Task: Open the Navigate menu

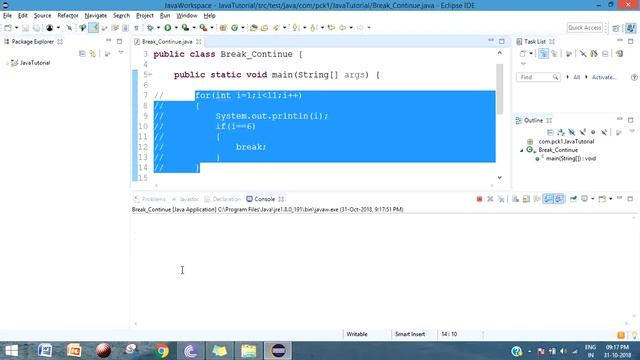Action: [x=96, y=16]
